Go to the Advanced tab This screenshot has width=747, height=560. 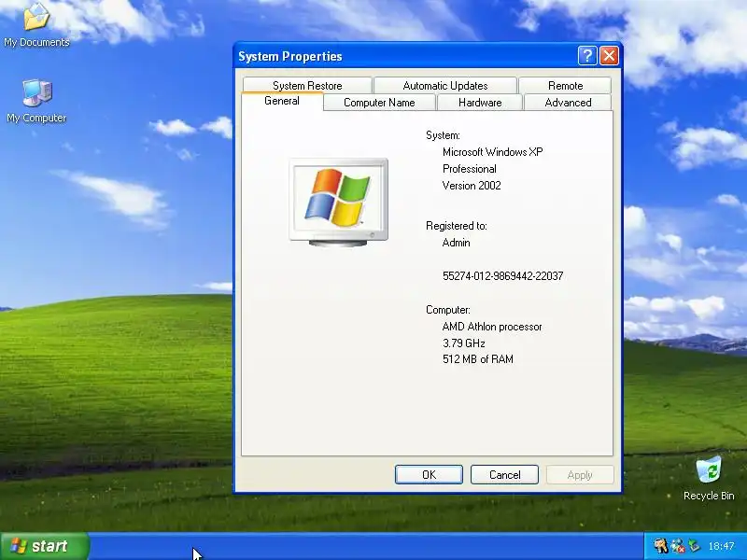(x=568, y=103)
